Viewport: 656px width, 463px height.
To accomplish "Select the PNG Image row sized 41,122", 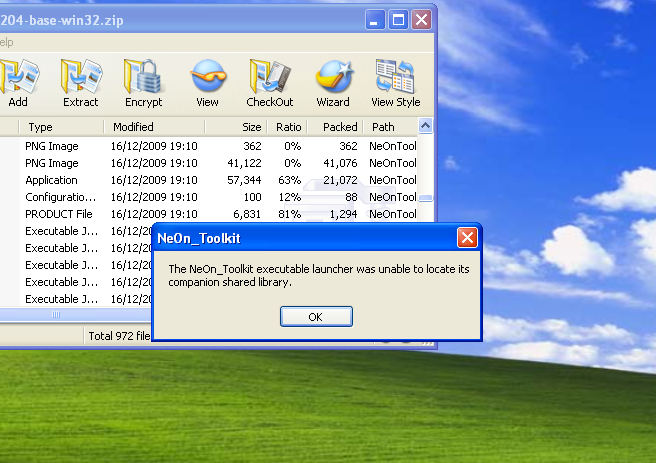I will [x=208, y=163].
